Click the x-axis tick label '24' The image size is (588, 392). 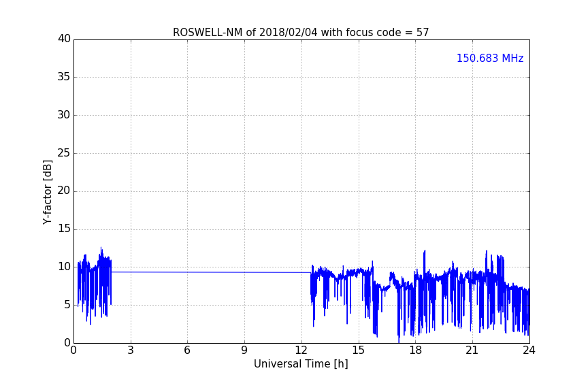[x=529, y=350]
